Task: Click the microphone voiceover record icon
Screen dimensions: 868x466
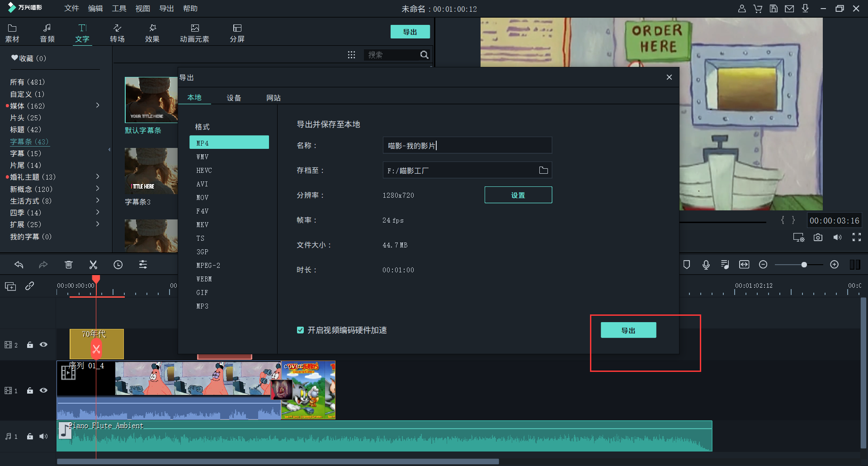Action: point(706,265)
